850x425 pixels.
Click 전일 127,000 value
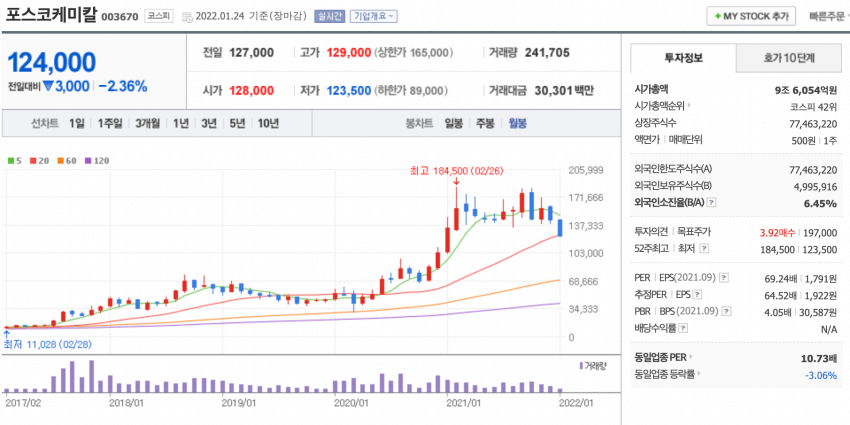252,53
